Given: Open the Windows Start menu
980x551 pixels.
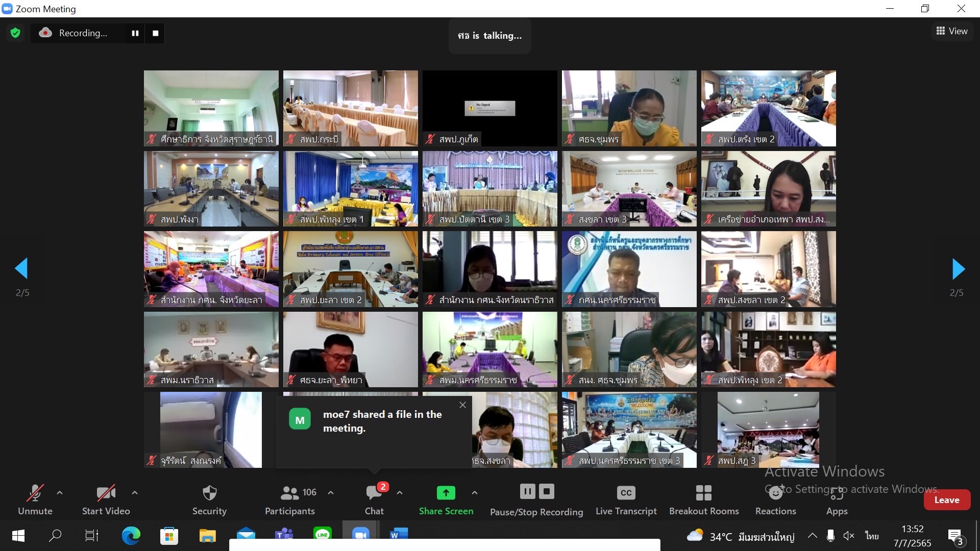Looking at the screenshot, I should click(x=18, y=536).
